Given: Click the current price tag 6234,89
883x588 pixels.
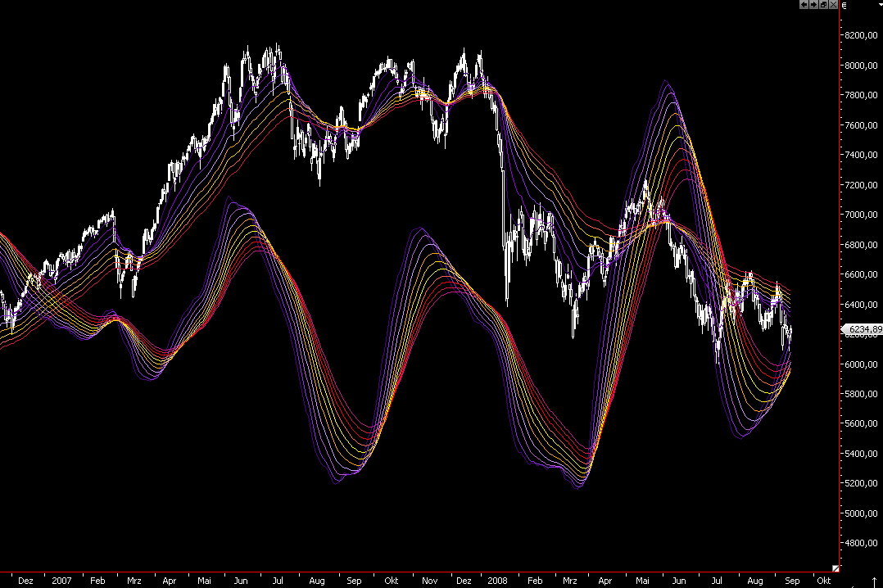Looking at the screenshot, I should point(863,329).
